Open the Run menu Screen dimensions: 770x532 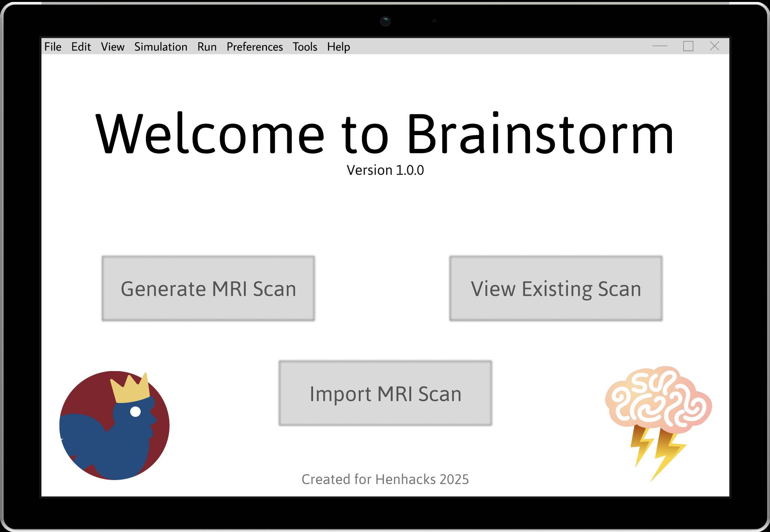[x=207, y=47]
